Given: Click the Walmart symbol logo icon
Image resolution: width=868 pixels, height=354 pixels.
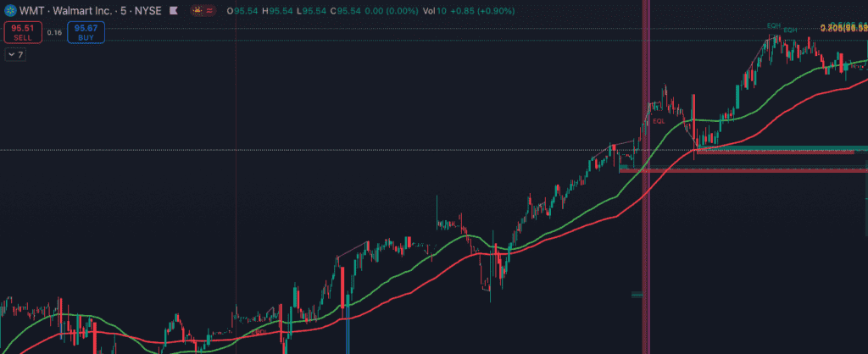Looking at the screenshot, I should coord(10,10).
